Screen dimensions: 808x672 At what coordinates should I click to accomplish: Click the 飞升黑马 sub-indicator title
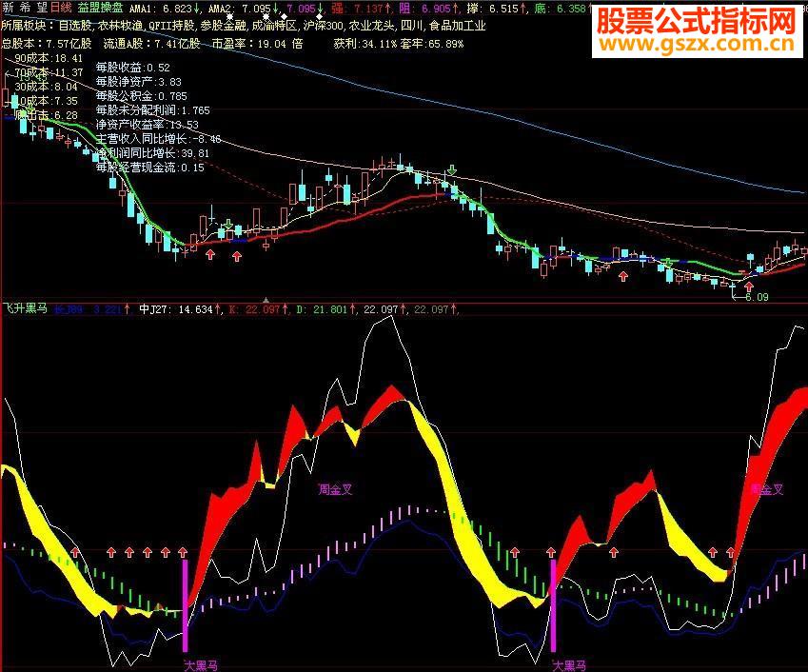(x=26, y=308)
